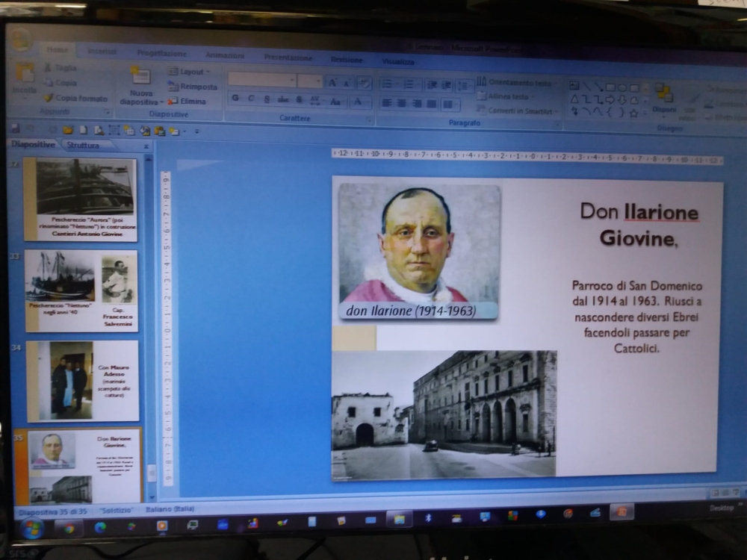Align text right in Paragrafo
747x560 pixels.
click(x=417, y=103)
